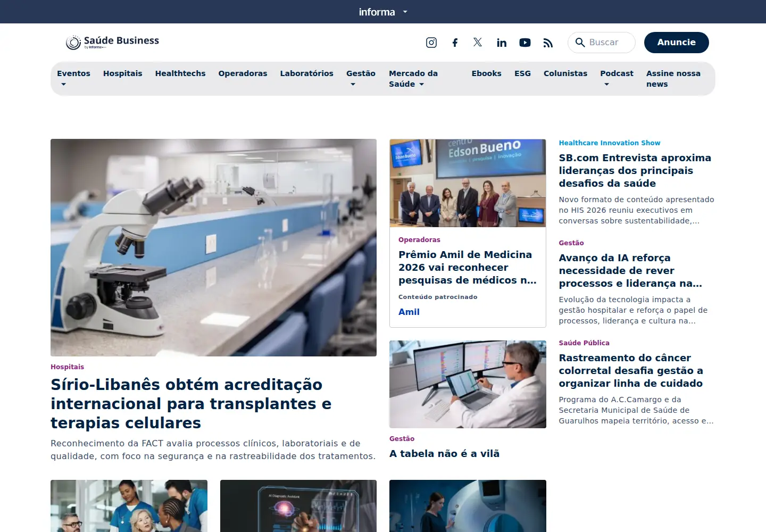Open the Colunistas menu item
This screenshot has height=532, width=766.
click(565, 73)
